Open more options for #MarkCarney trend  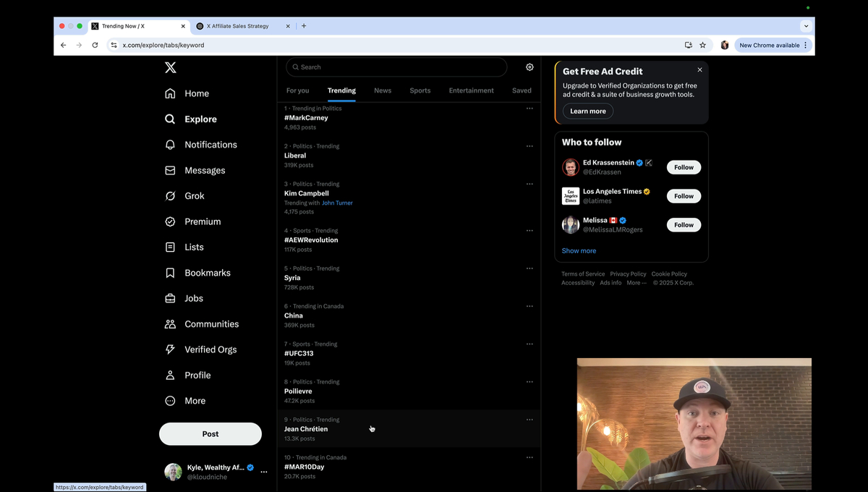[529, 109]
